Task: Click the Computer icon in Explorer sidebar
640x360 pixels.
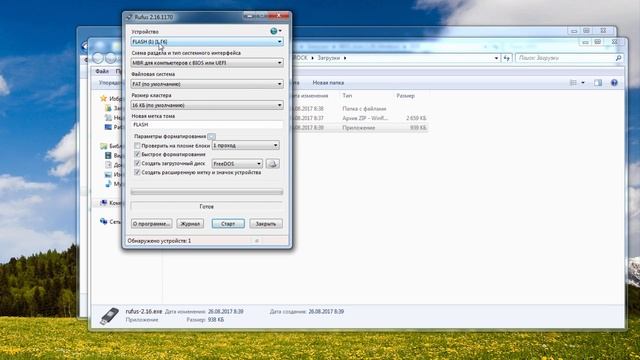Action: coord(104,203)
